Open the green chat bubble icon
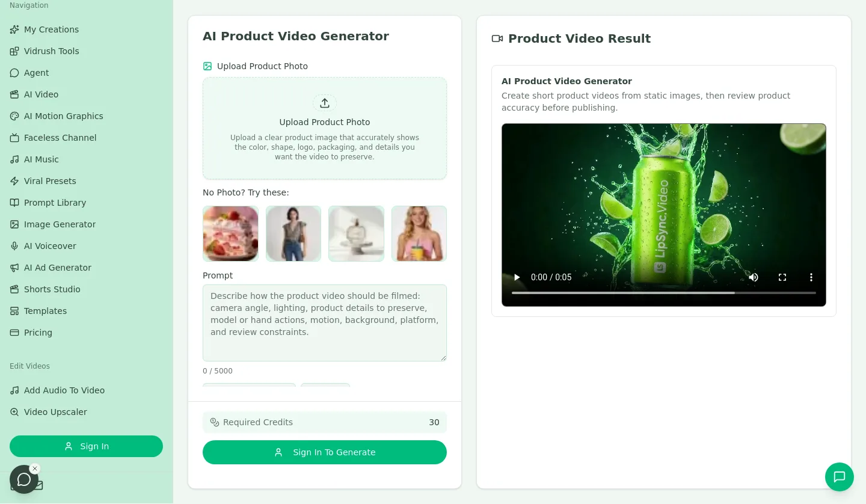This screenshot has height=504, width=866. click(x=840, y=477)
